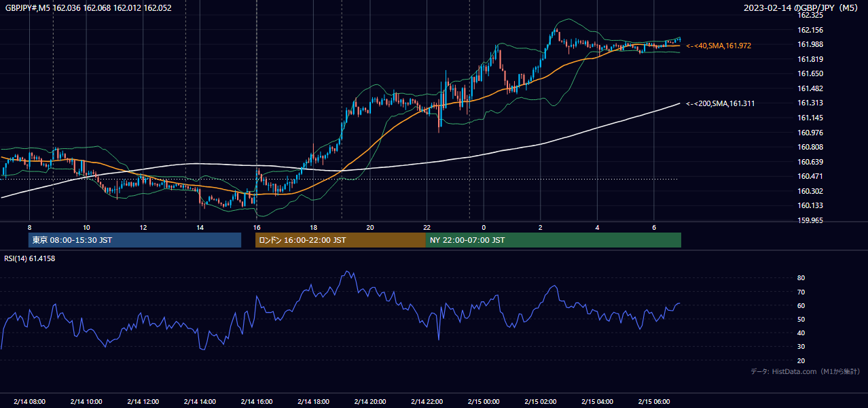The width and height of the screenshot is (868, 408).
Task: Click price axis value 161.650
Action: click(x=810, y=73)
